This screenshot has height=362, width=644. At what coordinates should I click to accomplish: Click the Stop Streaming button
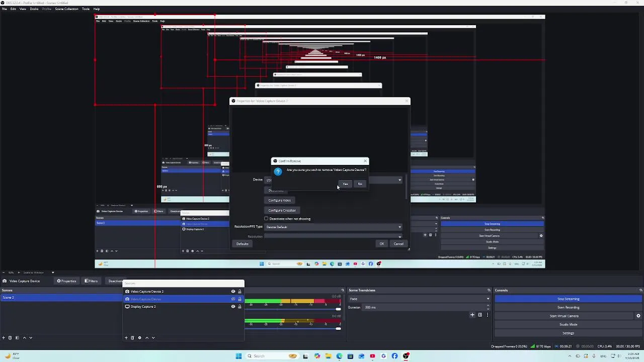click(568, 299)
